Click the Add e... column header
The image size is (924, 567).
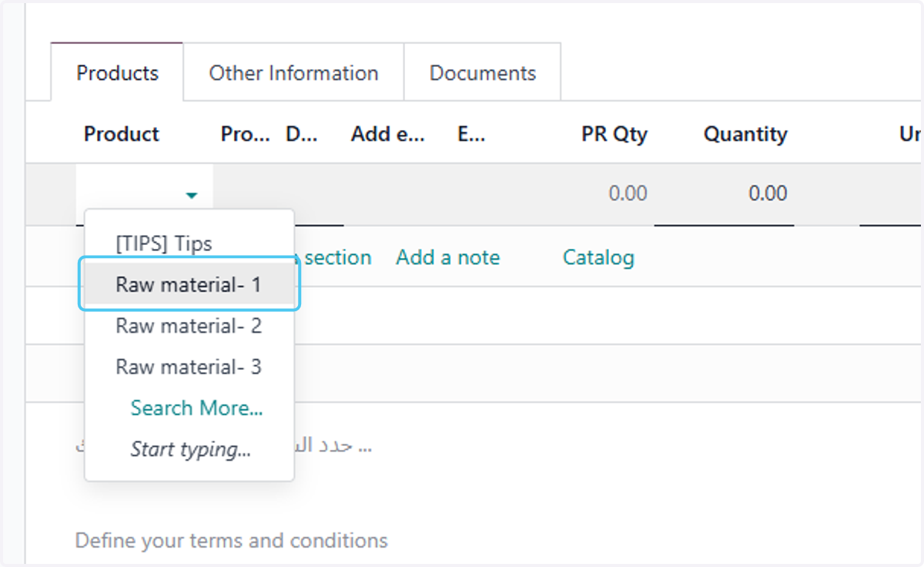tap(388, 134)
